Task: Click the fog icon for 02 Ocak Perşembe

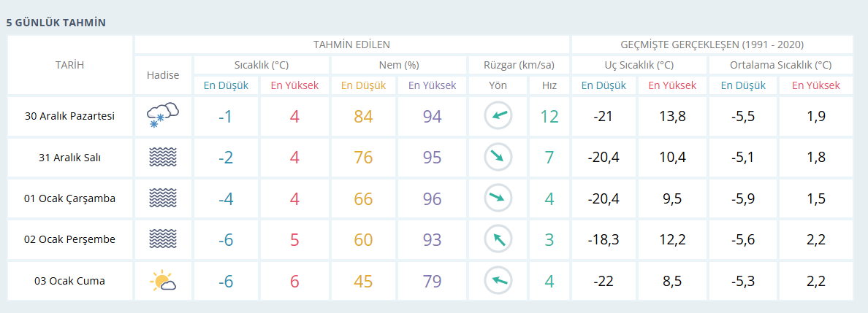Action: 163,239
